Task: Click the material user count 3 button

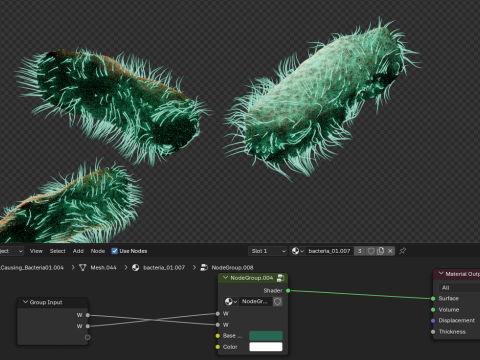Action: coord(359,251)
